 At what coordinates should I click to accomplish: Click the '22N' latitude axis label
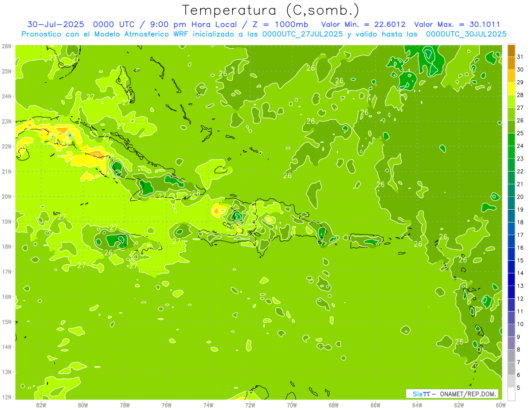click(x=7, y=146)
